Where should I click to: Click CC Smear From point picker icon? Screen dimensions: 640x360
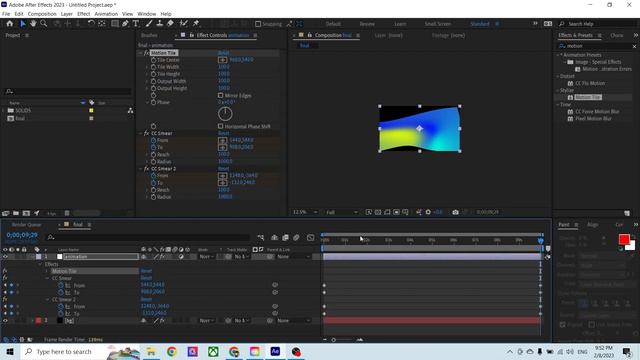[222, 140]
